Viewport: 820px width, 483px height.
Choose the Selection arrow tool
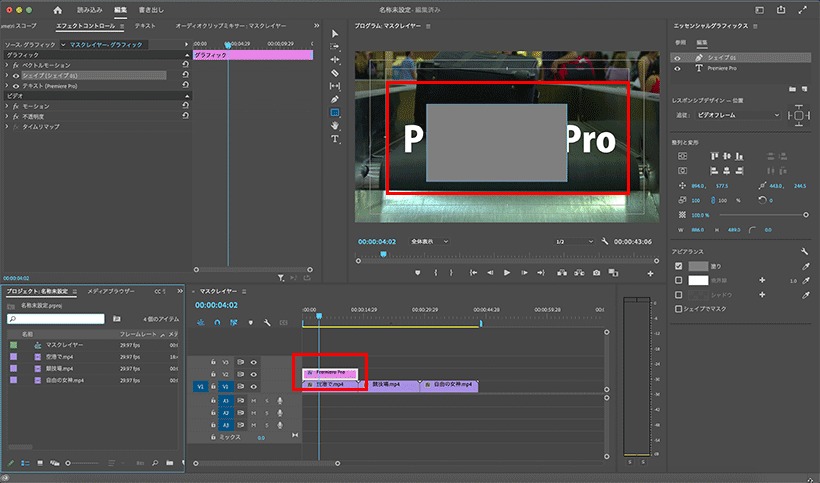click(335, 33)
